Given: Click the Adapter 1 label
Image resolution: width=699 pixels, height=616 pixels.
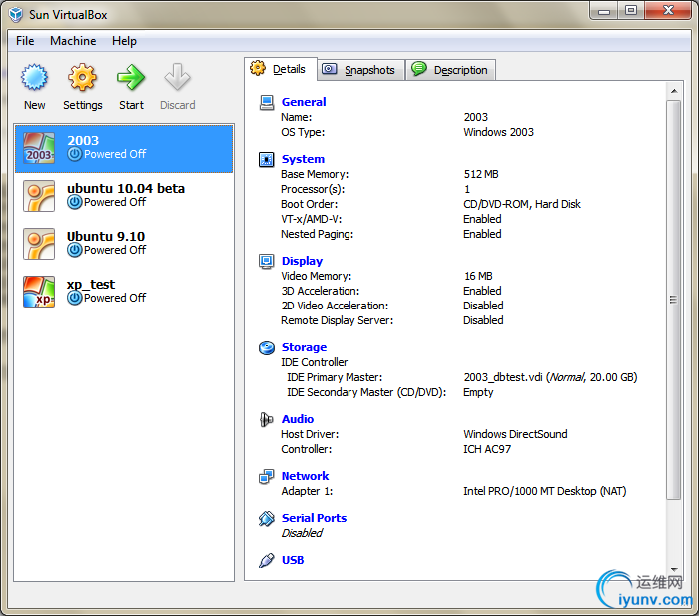Looking at the screenshot, I should (x=307, y=491).
